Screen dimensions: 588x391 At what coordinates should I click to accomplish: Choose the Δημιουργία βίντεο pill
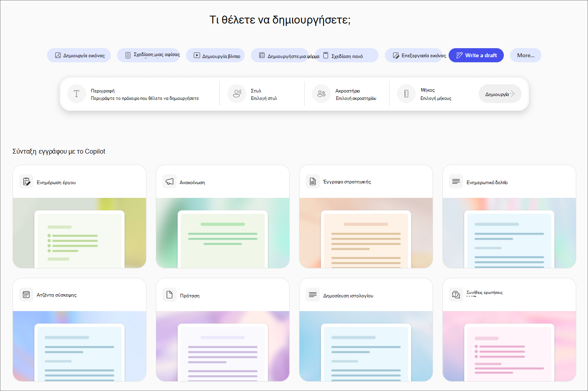point(215,55)
